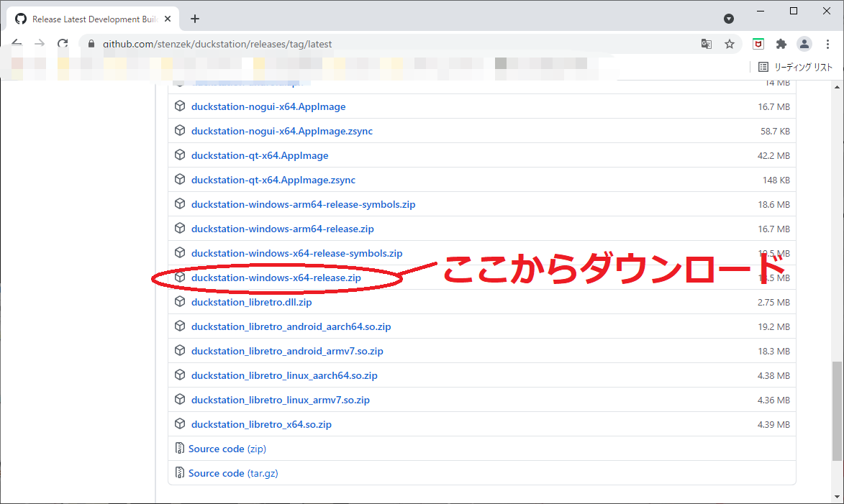
Task: Select the Release Latest Development Build tab
Action: click(x=92, y=19)
